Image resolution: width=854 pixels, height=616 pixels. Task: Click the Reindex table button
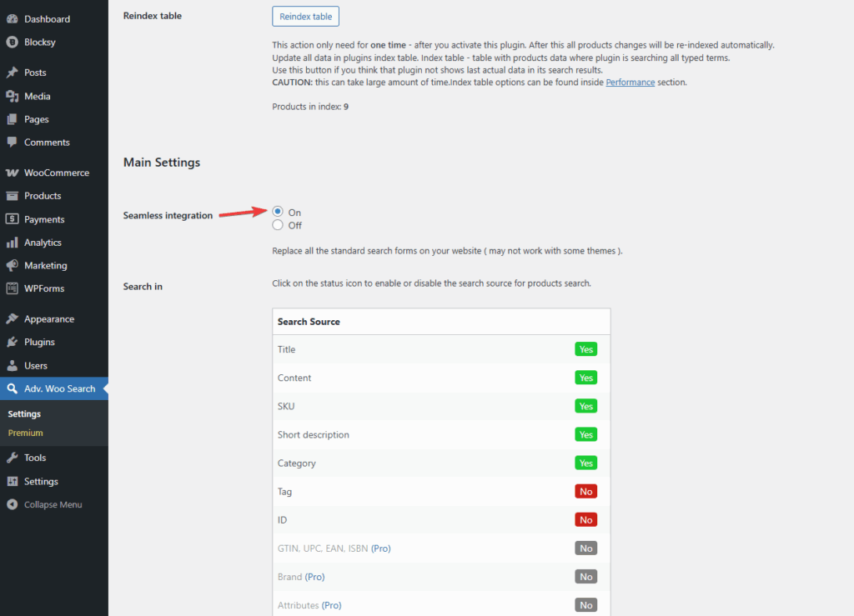pyautogui.click(x=305, y=16)
